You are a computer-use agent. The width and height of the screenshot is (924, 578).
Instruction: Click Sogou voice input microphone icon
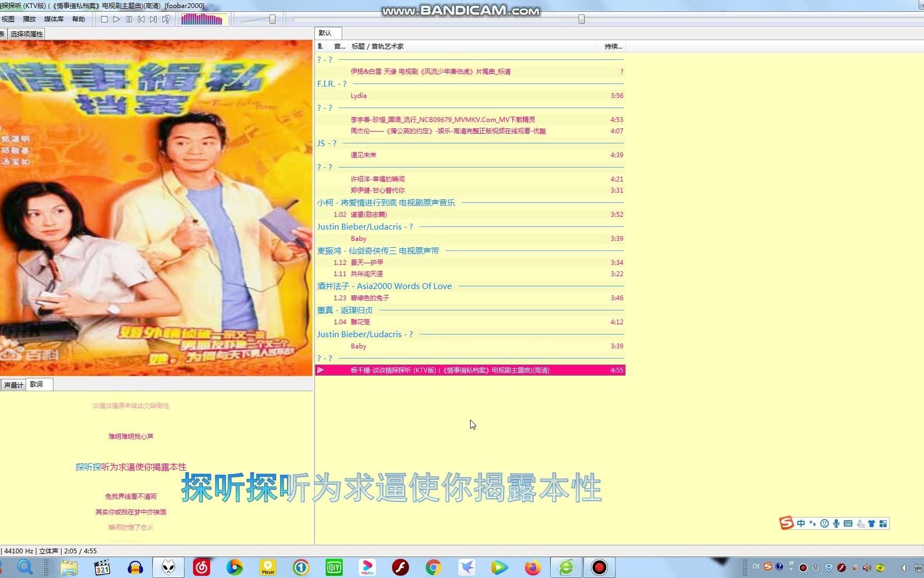click(836, 524)
